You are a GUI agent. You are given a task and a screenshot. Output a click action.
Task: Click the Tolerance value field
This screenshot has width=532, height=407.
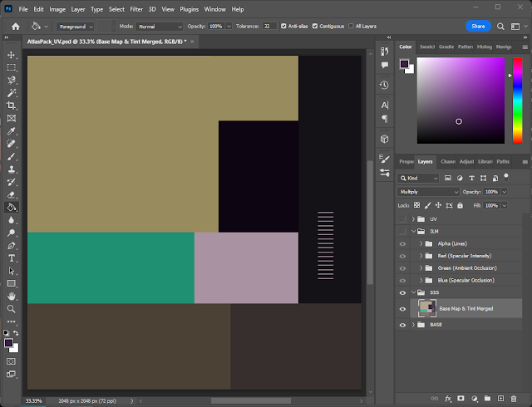click(x=269, y=27)
